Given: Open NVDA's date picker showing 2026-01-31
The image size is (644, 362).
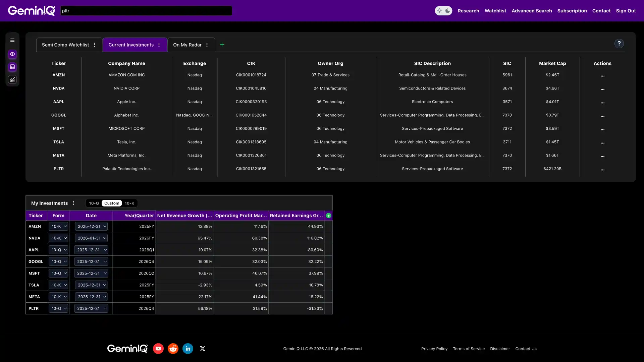Looking at the screenshot, I should coord(91,238).
